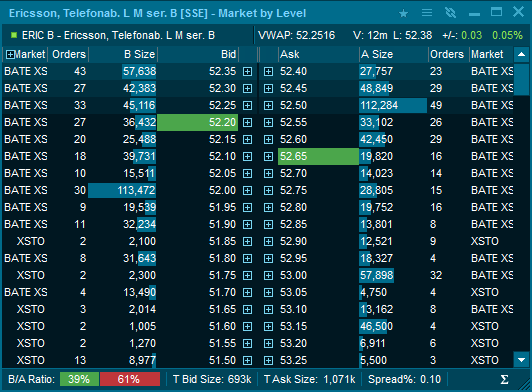Select the highlighted green bid price 52.20
532x392 pixels.
tap(197, 122)
